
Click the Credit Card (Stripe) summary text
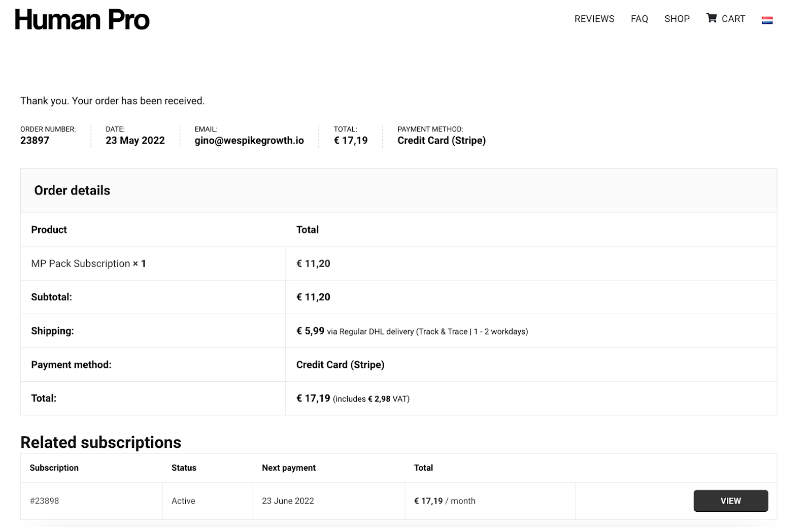pos(442,141)
